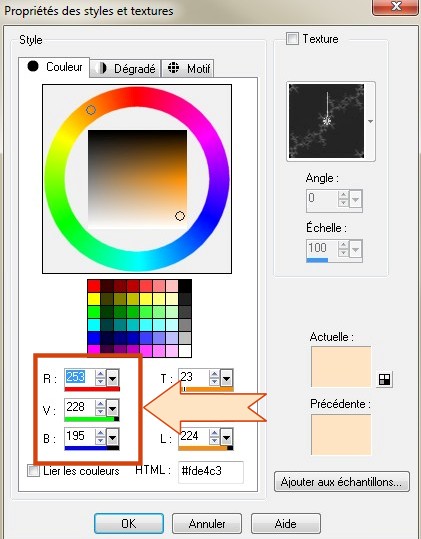Click the gradient icon on Dégradé tab
This screenshot has height=539, width=421.
coord(101,68)
